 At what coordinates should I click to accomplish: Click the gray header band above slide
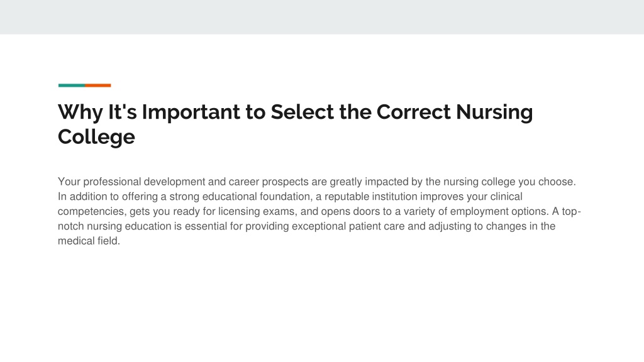[x=322, y=17]
